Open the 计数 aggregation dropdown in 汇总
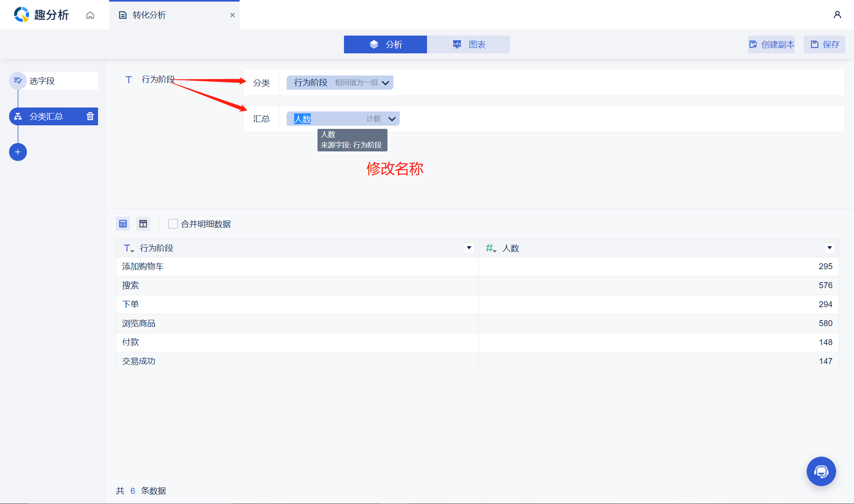 [392, 119]
